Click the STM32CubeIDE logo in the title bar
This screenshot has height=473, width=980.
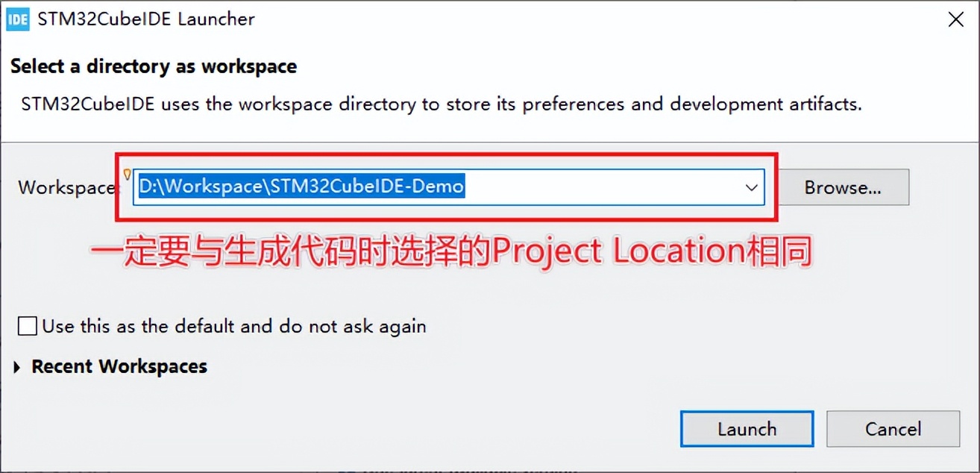(16, 19)
